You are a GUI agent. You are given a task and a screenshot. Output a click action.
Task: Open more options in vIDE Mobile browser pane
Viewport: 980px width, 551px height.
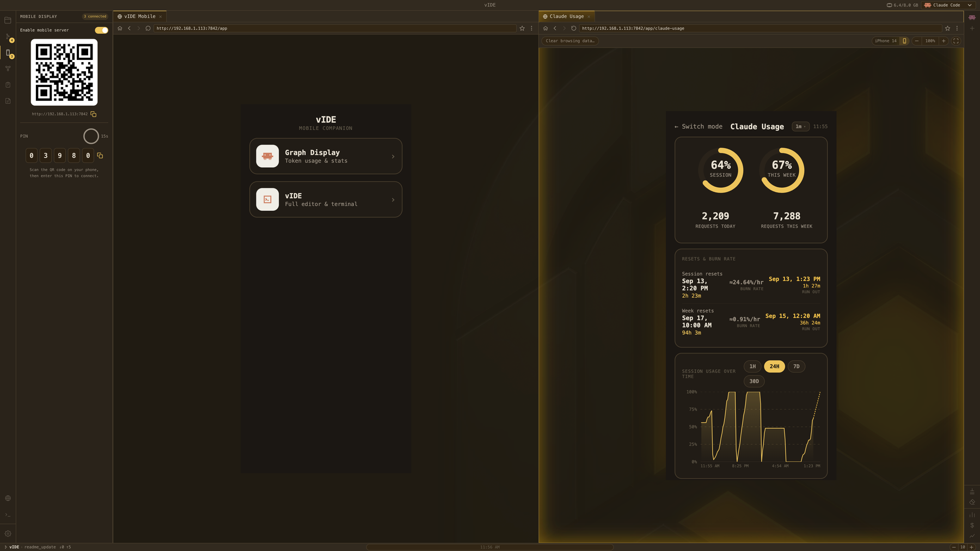[x=531, y=28]
